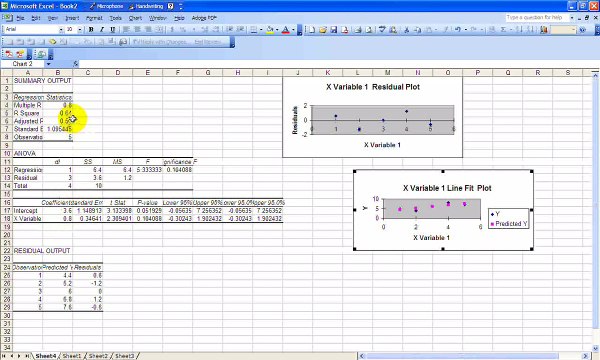The width and height of the screenshot is (600, 360).
Task: Click the formula bar fx icon
Action: click(75, 64)
